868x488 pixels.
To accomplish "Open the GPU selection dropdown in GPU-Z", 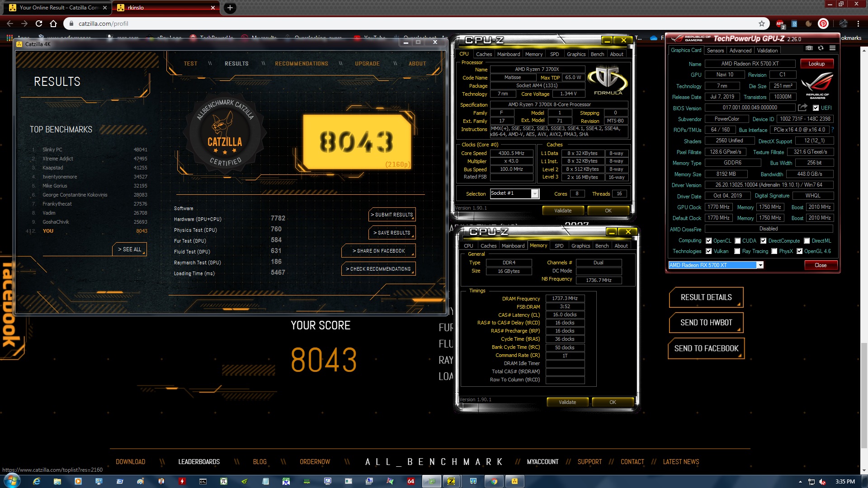I will [760, 265].
